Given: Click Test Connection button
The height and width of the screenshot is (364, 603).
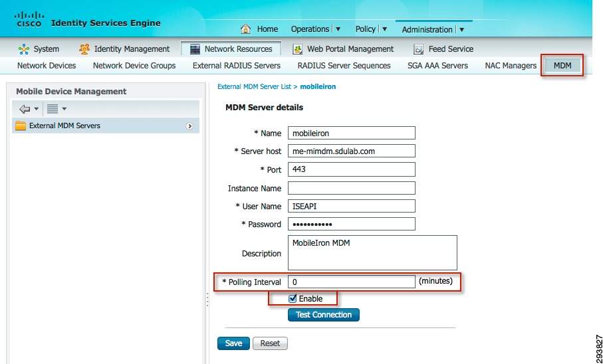Looking at the screenshot, I should 324,315.
